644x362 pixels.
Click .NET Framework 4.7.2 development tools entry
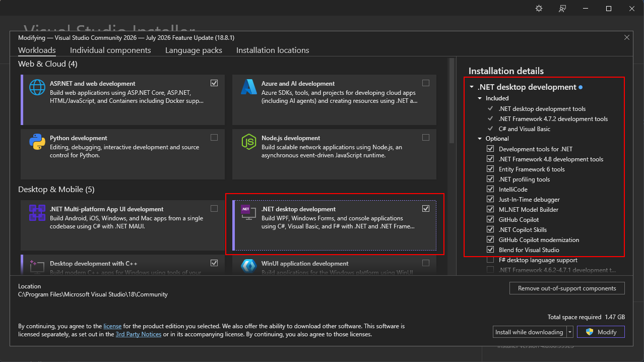553,119
